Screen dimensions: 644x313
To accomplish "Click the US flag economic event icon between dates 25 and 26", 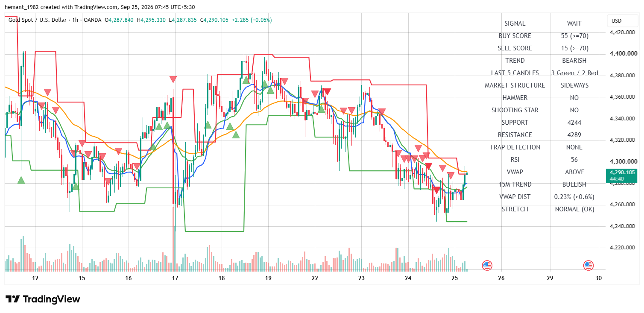I will 487,265.
